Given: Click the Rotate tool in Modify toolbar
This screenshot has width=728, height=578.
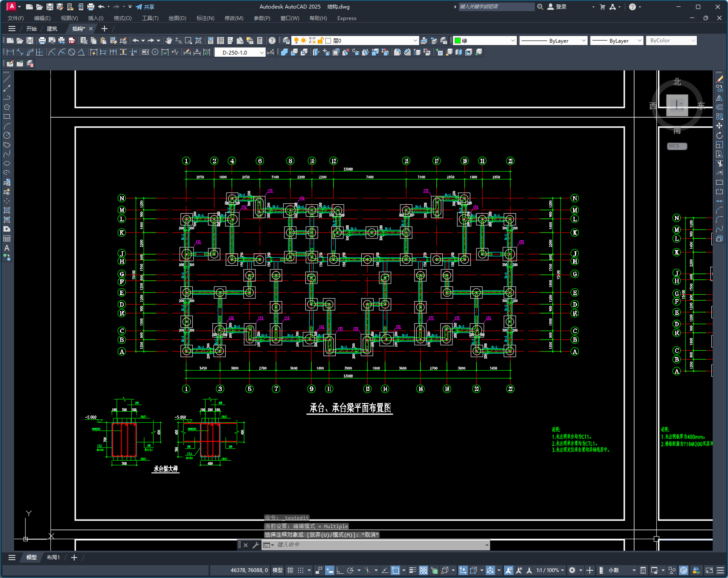Looking at the screenshot, I should [719, 135].
